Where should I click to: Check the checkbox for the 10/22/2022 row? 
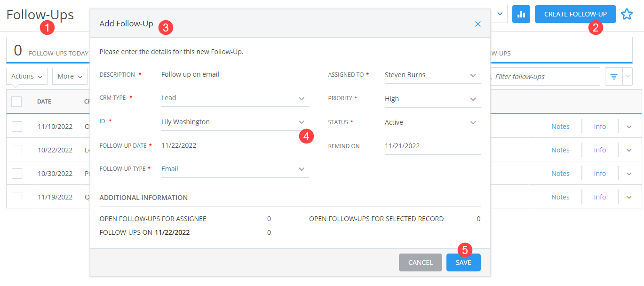(16, 150)
